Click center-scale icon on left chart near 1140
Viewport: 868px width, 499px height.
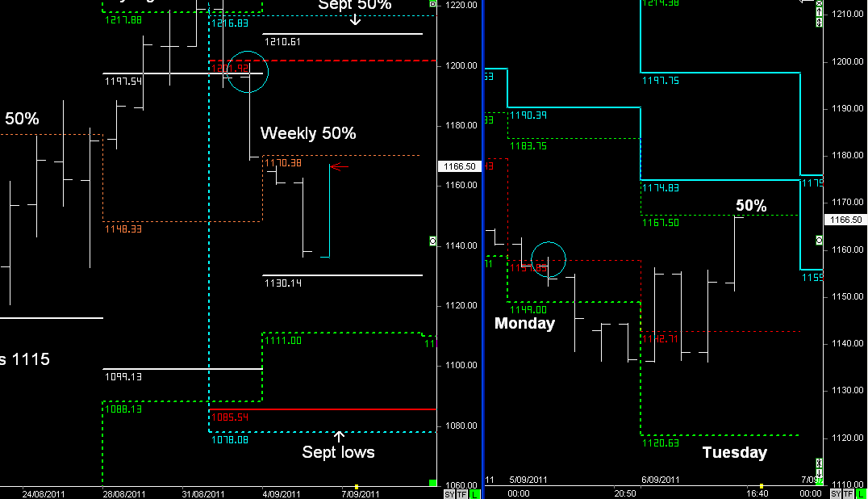(433, 241)
